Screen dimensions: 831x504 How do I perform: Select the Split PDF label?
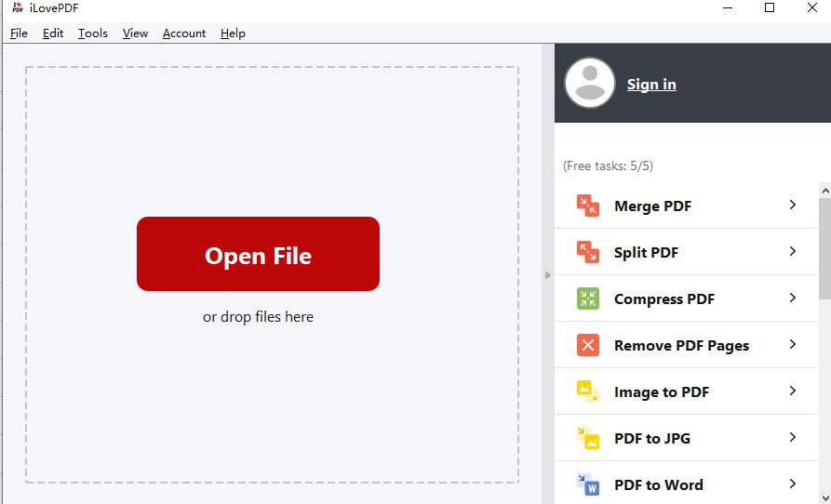tap(646, 253)
